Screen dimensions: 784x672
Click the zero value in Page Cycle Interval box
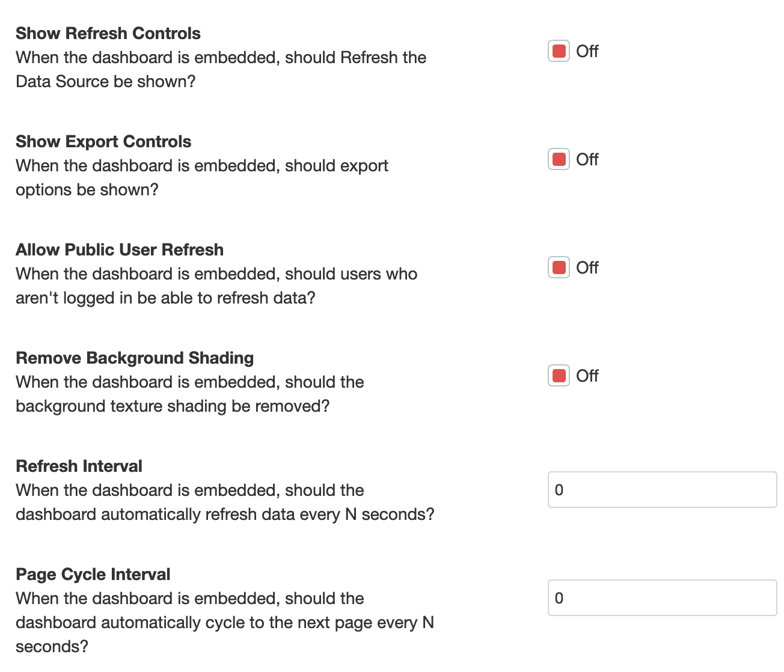560,597
